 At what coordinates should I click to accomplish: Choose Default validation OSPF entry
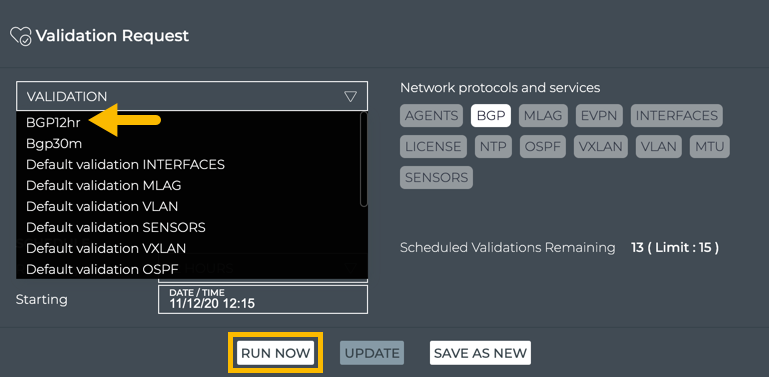click(102, 269)
